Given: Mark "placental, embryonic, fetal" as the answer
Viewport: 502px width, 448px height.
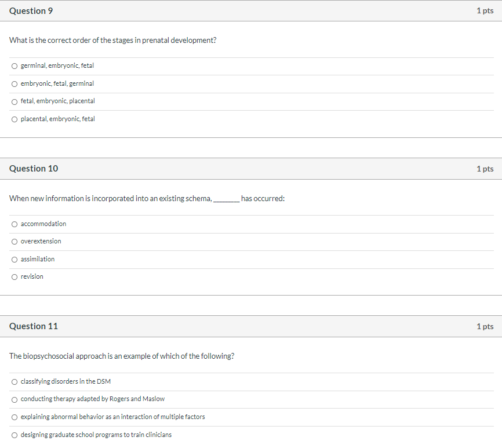Looking at the screenshot, I should tap(14, 119).
